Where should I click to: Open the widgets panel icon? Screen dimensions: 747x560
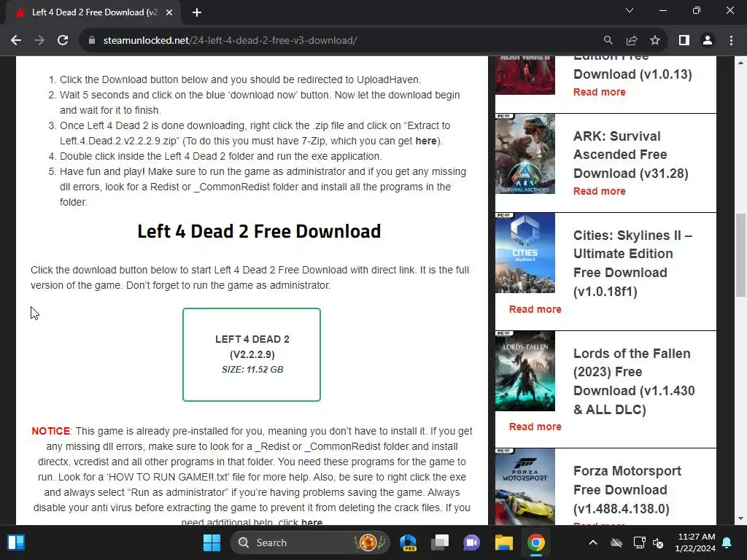tap(16, 542)
